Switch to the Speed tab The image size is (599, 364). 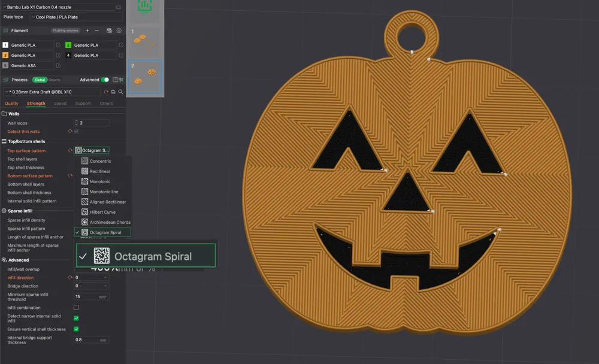60,103
